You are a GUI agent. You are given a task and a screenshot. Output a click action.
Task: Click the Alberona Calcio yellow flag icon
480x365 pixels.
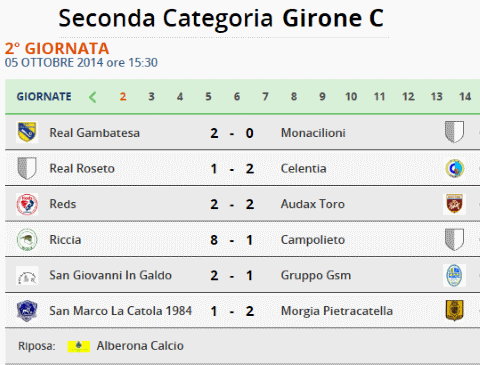coord(79,346)
